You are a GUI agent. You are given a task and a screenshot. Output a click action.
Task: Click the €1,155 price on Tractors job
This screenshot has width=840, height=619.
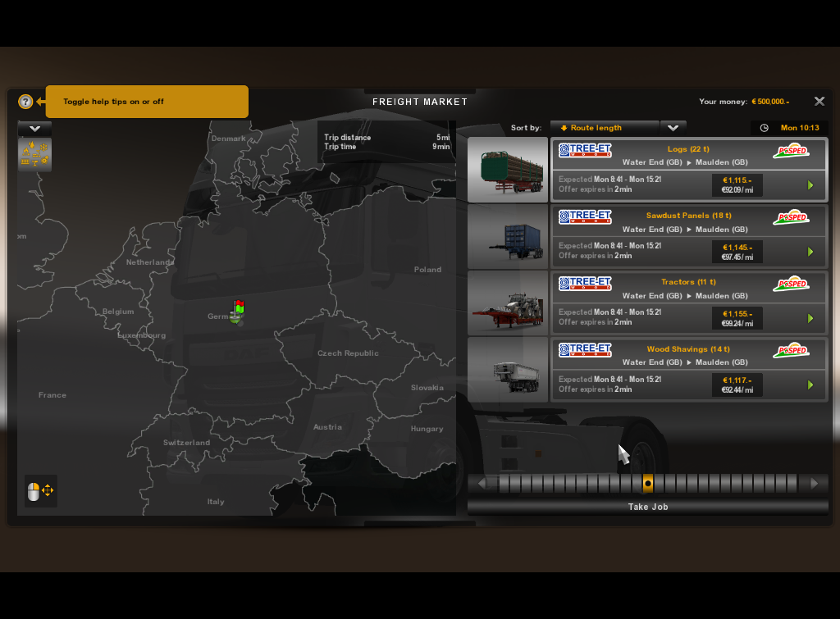(737, 314)
